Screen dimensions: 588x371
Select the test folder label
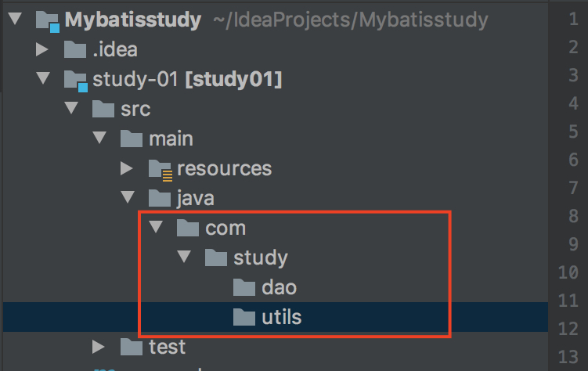167,346
